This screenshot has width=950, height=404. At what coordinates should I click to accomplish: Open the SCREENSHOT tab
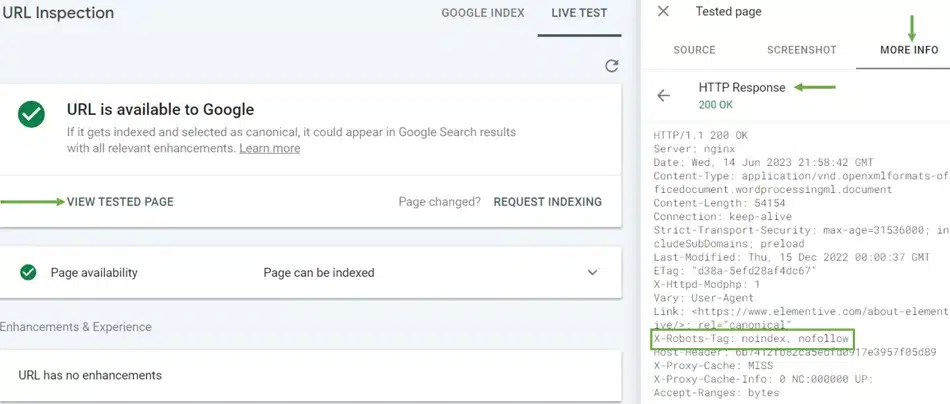(x=802, y=50)
